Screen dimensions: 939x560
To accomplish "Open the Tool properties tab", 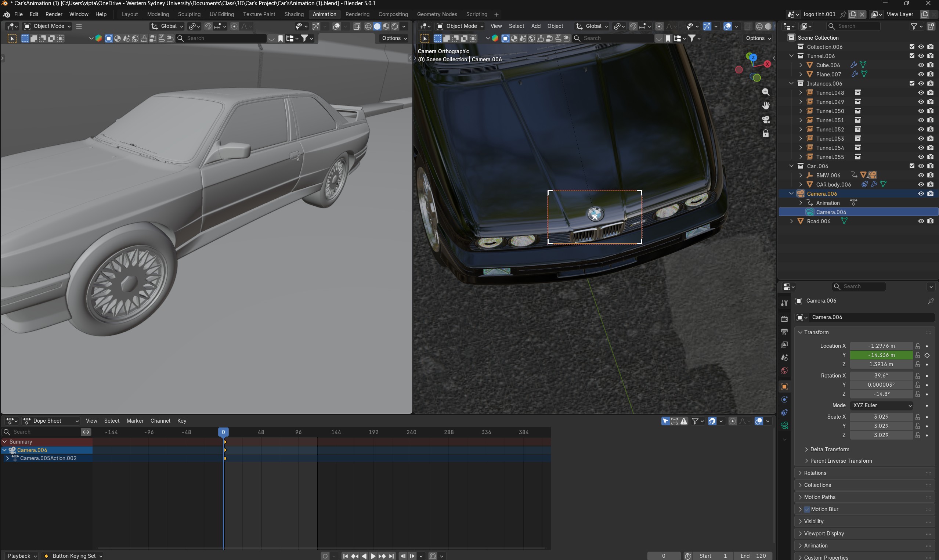I will click(784, 303).
